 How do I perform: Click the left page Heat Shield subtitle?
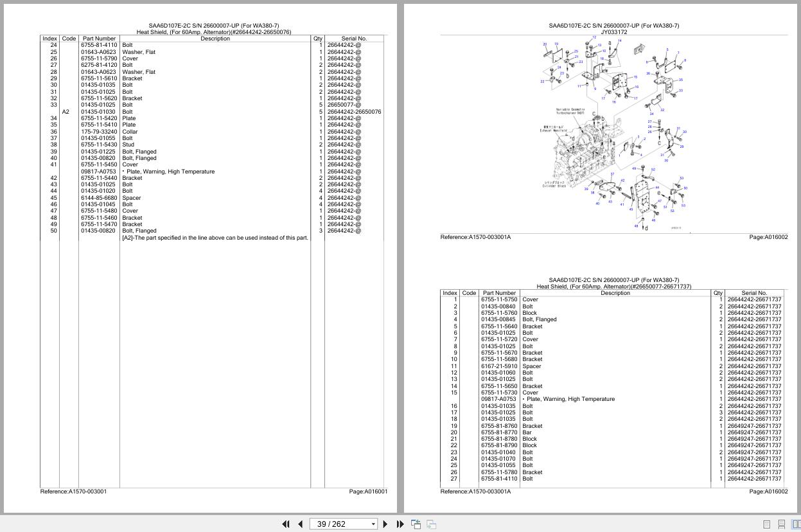(214, 32)
